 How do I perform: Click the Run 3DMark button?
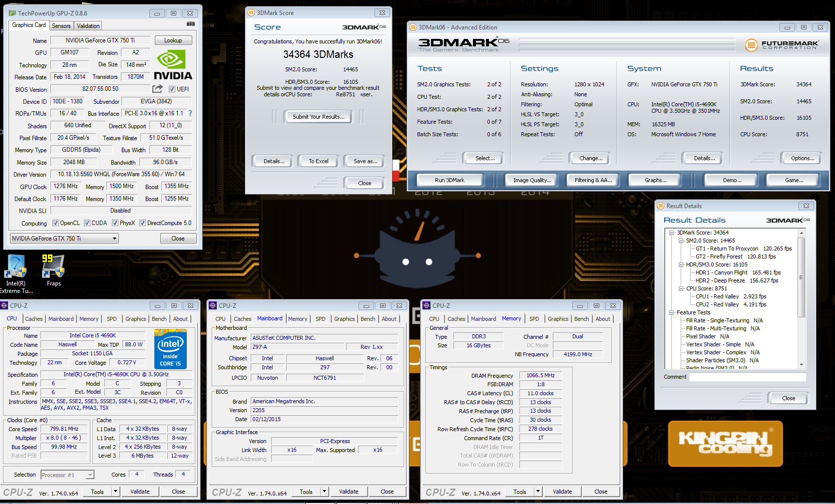click(x=449, y=180)
